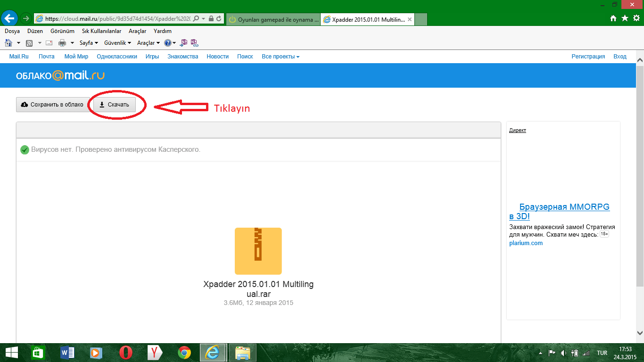Open the Home page from the command bar house icon
Image resolution: width=644 pixels, height=362 pixels.
[x=8, y=43]
